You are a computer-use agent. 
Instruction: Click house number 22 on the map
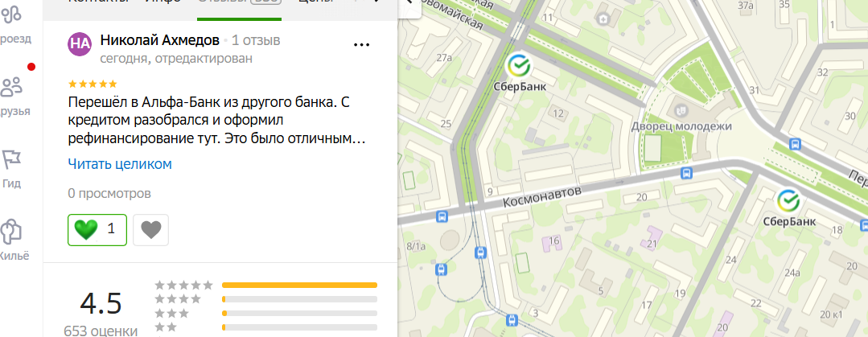pyautogui.click(x=755, y=302)
